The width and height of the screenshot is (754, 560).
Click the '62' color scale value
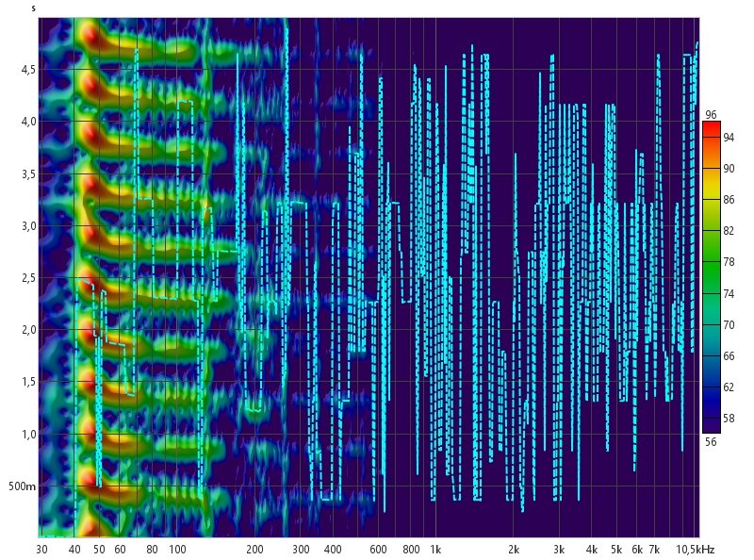(x=729, y=387)
